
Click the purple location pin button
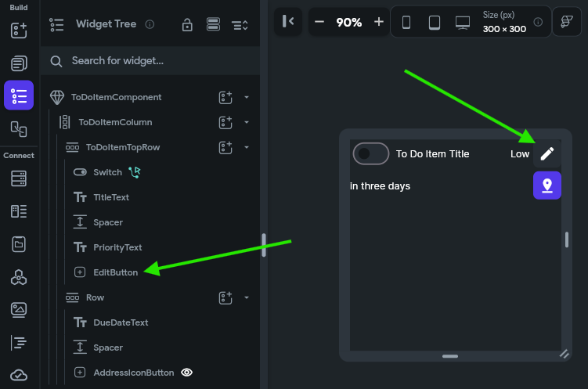(x=547, y=185)
